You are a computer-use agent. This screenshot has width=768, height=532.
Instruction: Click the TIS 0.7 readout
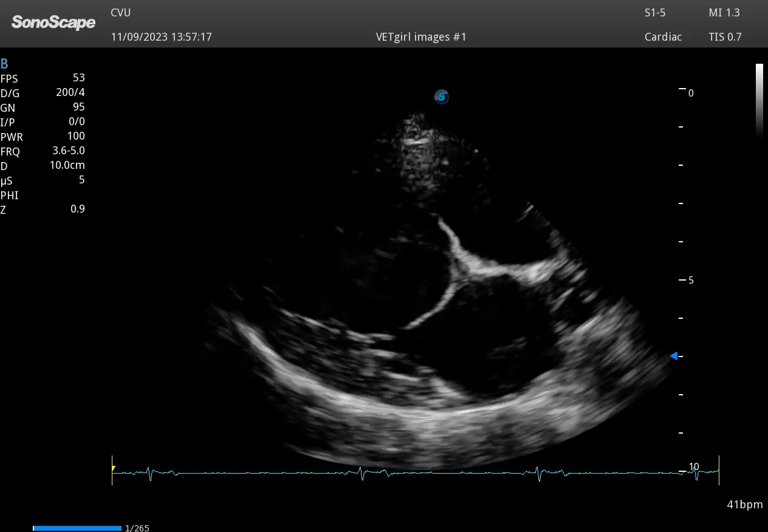[x=725, y=37]
